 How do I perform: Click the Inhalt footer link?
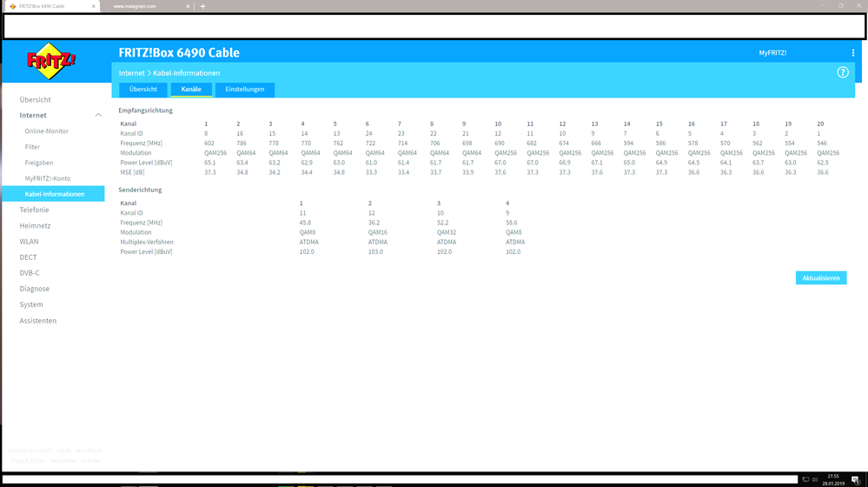click(63, 451)
